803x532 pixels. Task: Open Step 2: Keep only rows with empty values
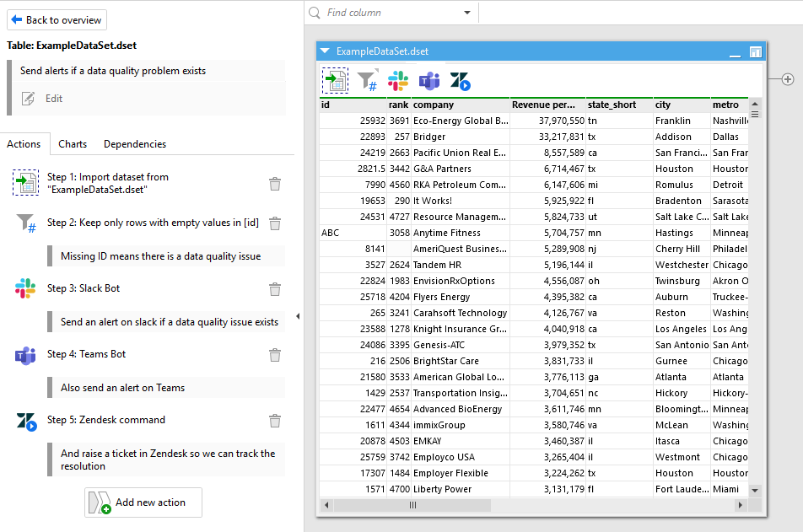(x=153, y=223)
